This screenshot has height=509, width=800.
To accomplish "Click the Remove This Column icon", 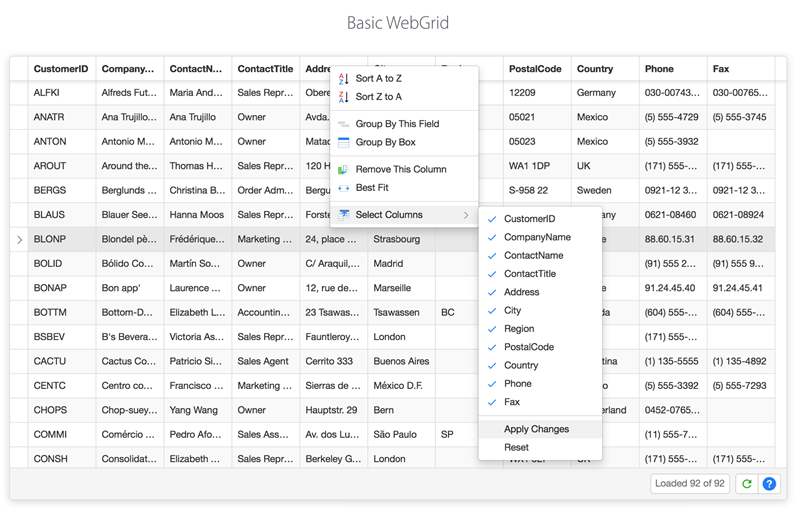I will (343, 170).
